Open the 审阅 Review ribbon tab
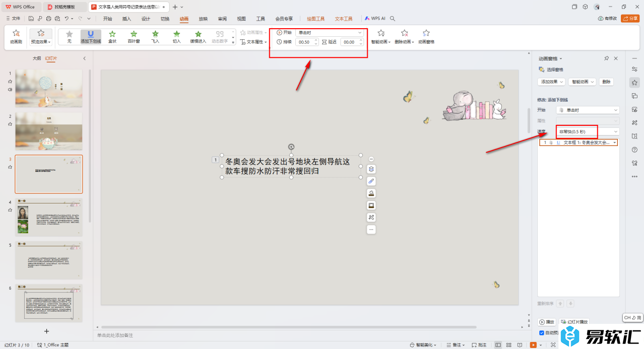This screenshot has height=349, width=644. click(222, 19)
